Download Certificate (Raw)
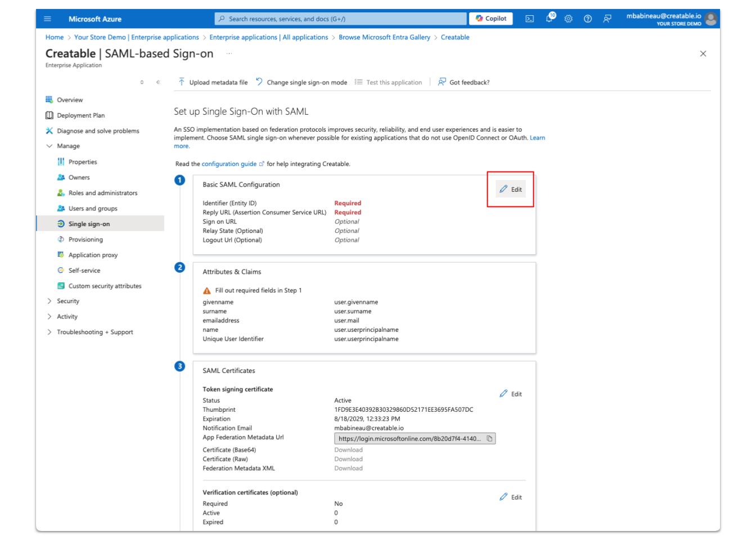Screen dimensions: 756x540 pos(348,459)
